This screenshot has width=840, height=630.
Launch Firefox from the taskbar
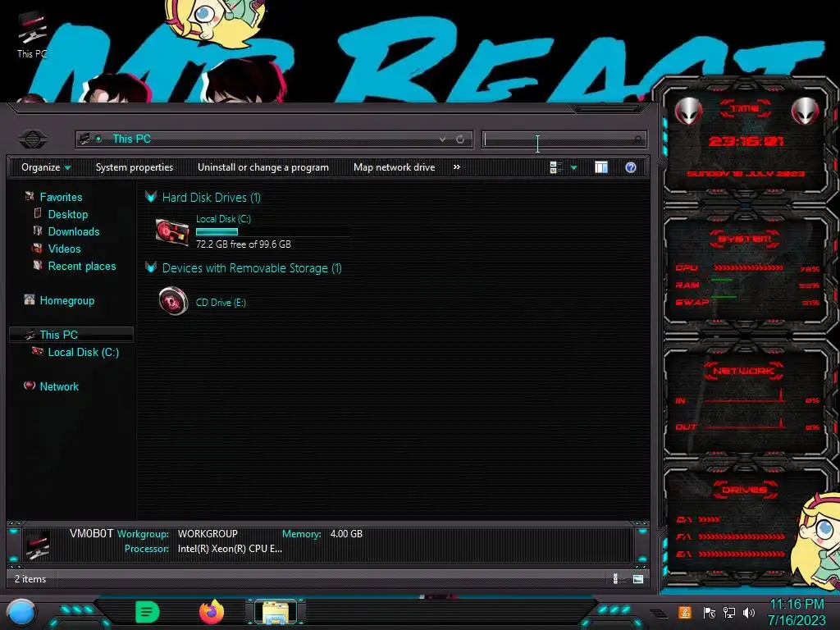coord(212,612)
